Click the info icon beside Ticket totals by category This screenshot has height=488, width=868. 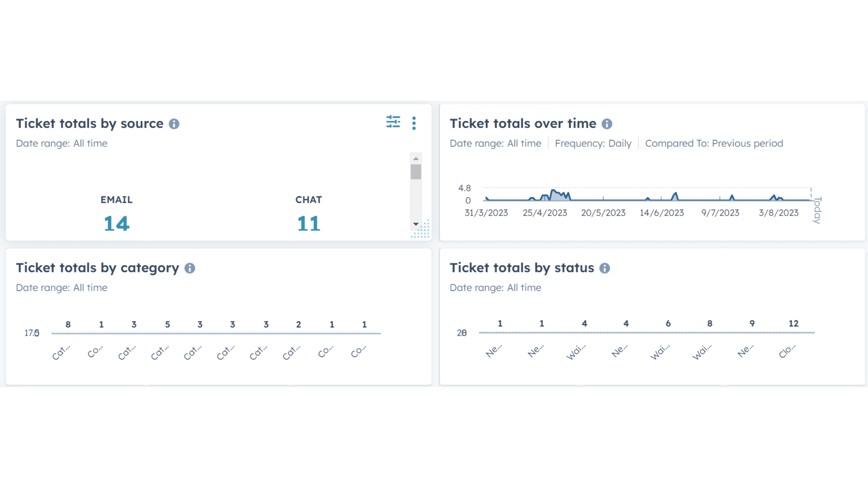190,268
